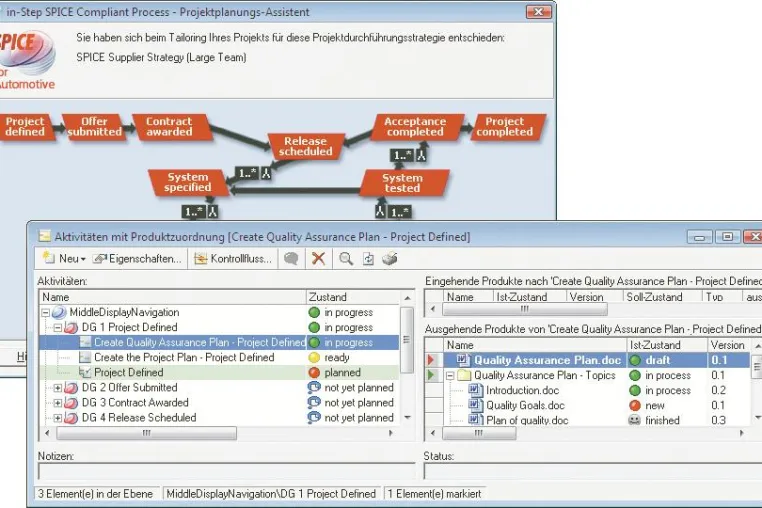Click the in progress state of DG 1 Project Defined
762x508 pixels.
click(348, 328)
